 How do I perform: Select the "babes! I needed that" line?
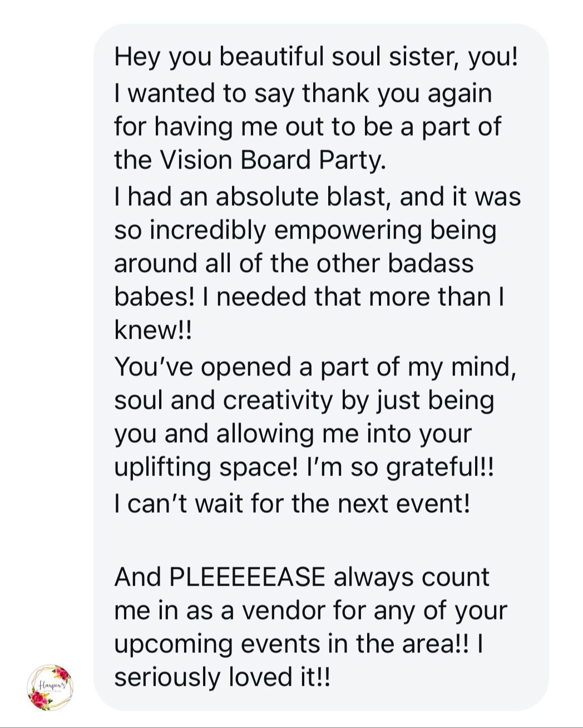click(x=309, y=296)
